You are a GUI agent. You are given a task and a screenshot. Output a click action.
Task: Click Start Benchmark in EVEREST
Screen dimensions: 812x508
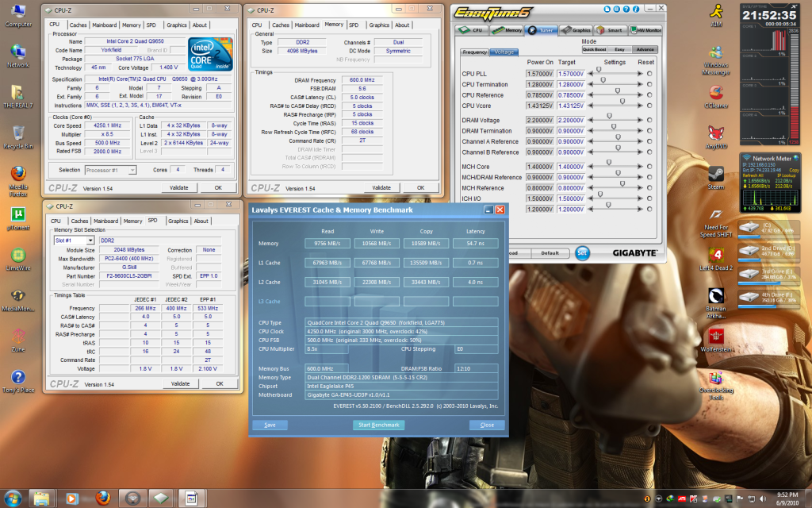click(x=378, y=425)
